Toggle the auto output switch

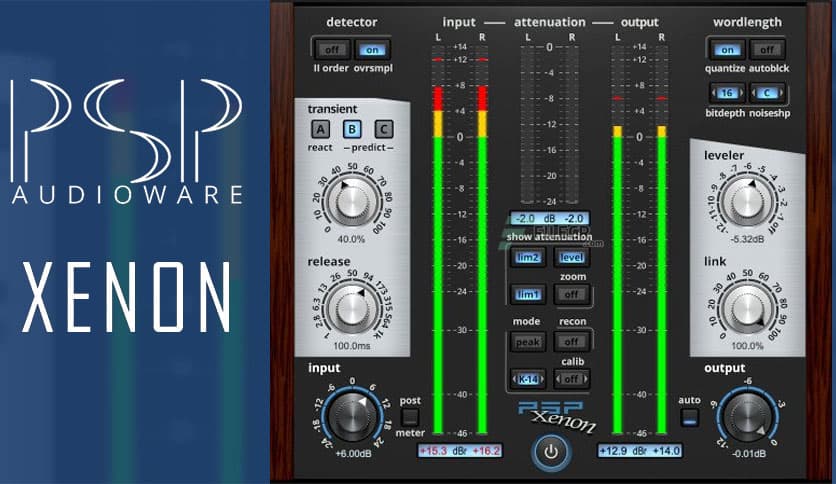689,417
